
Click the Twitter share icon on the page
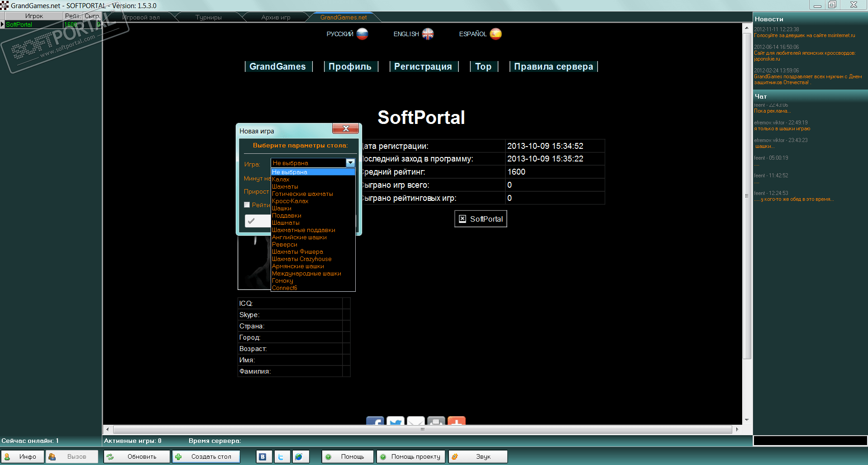pyautogui.click(x=396, y=421)
